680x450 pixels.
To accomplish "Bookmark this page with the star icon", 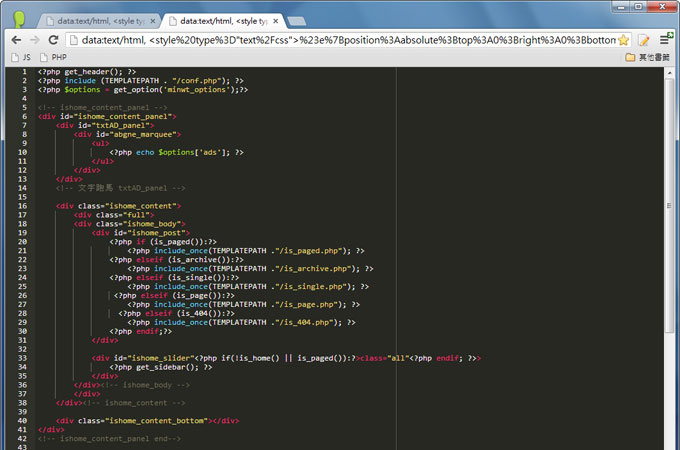I will (624, 40).
